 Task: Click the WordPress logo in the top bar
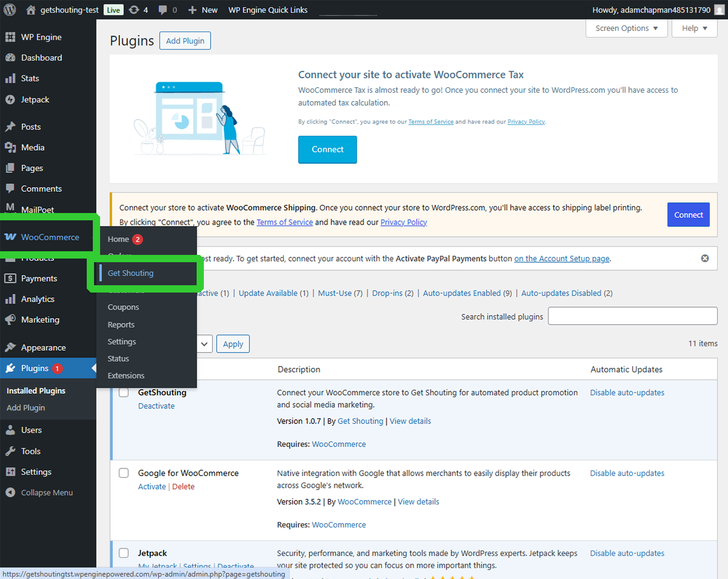tap(9, 9)
